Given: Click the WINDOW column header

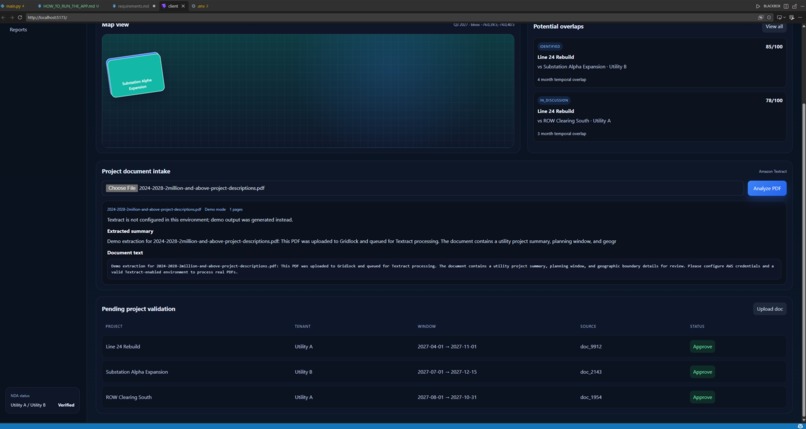Looking at the screenshot, I should tap(427, 327).
